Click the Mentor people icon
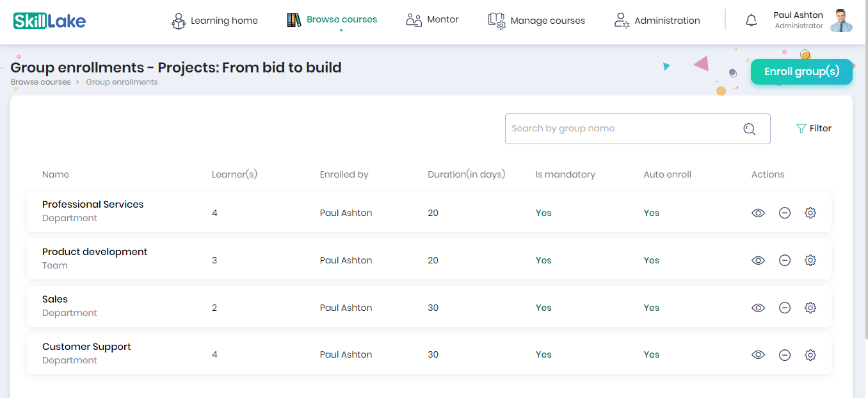Image resolution: width=868 pixels, height=398 pixels. [414, 20]
